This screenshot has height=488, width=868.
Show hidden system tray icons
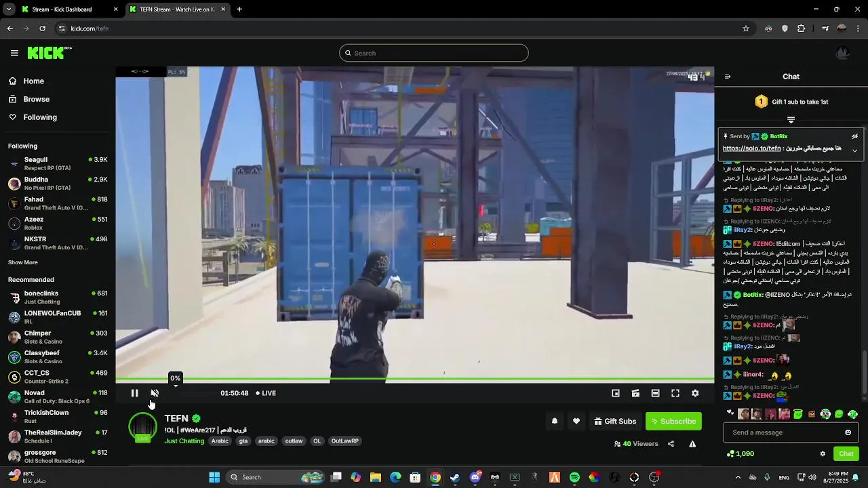pos(738,477)
